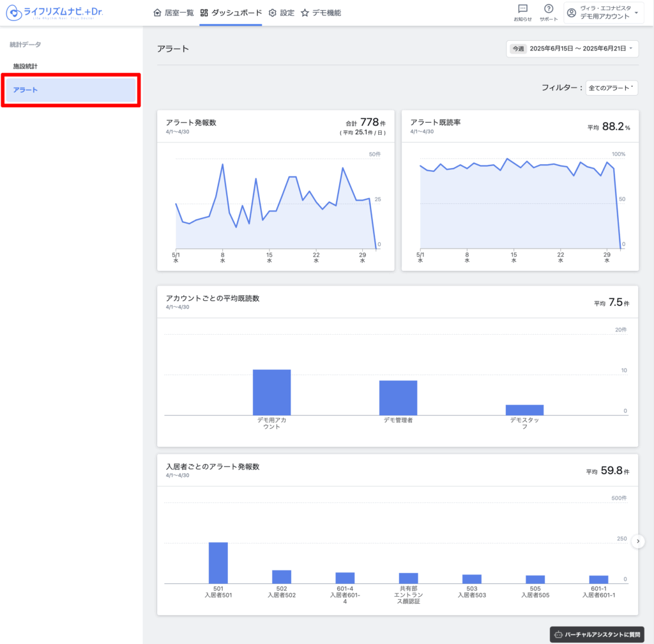Select the ダッシュボード tab

[x=231, y=13]
